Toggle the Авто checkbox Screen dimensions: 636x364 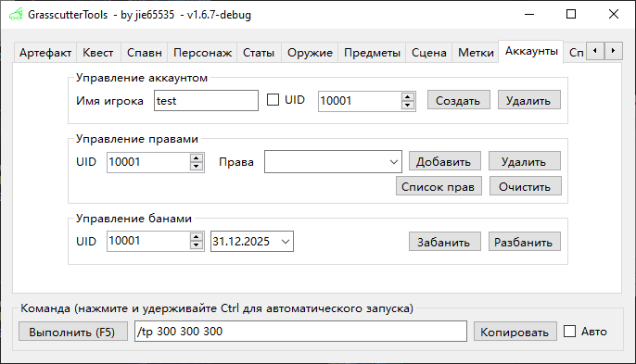[x=569, y=332]
